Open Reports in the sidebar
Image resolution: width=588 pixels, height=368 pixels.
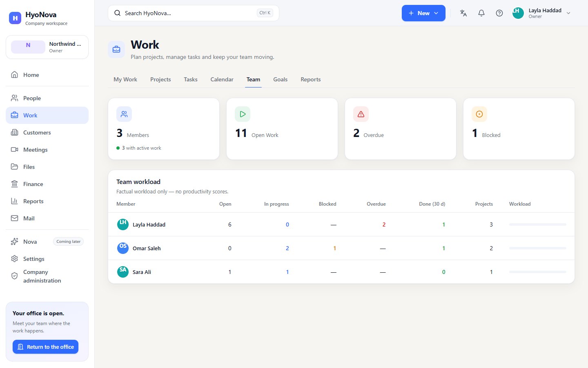pyautogui.click(x=47, y=201)
